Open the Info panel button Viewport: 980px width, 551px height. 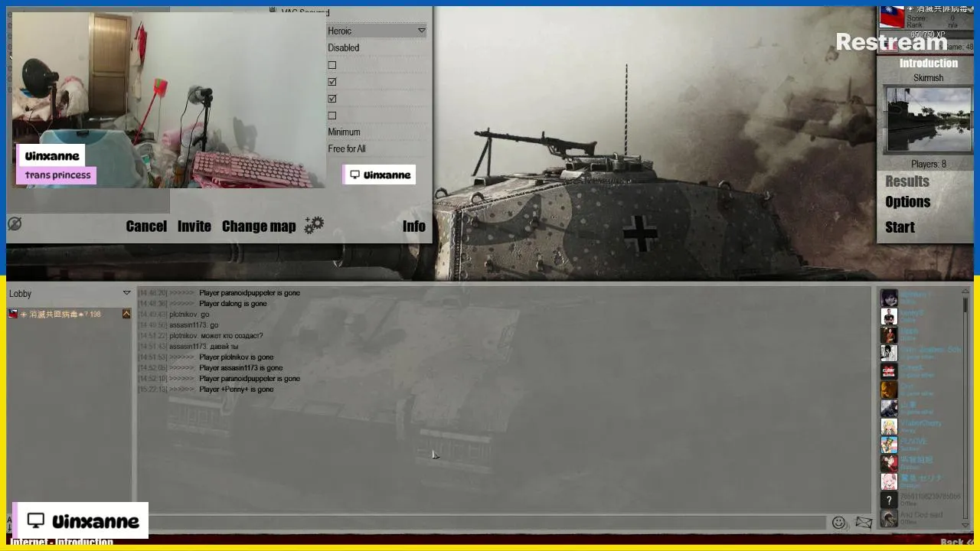413,226
